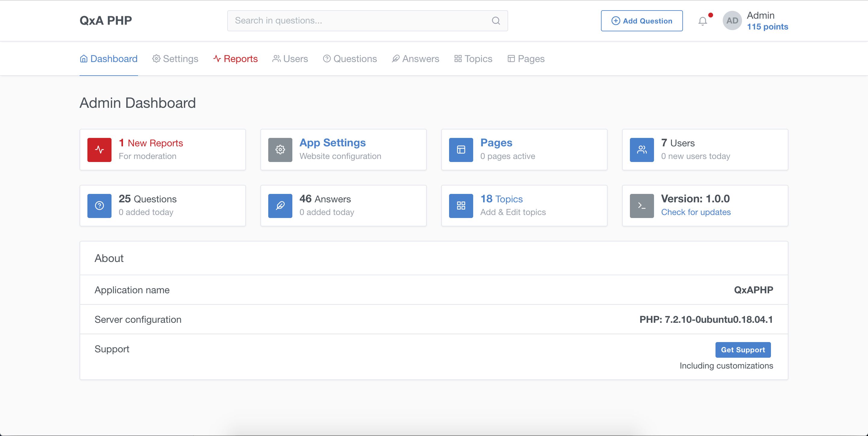The width and height of the screenshot is (868, 436).
Task: Click the 0 new users today text
Action: tap(696, 156)
